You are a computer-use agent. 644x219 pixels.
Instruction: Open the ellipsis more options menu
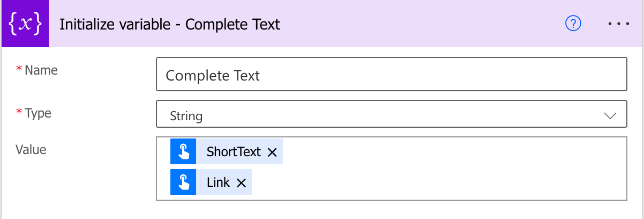point(619,24)
